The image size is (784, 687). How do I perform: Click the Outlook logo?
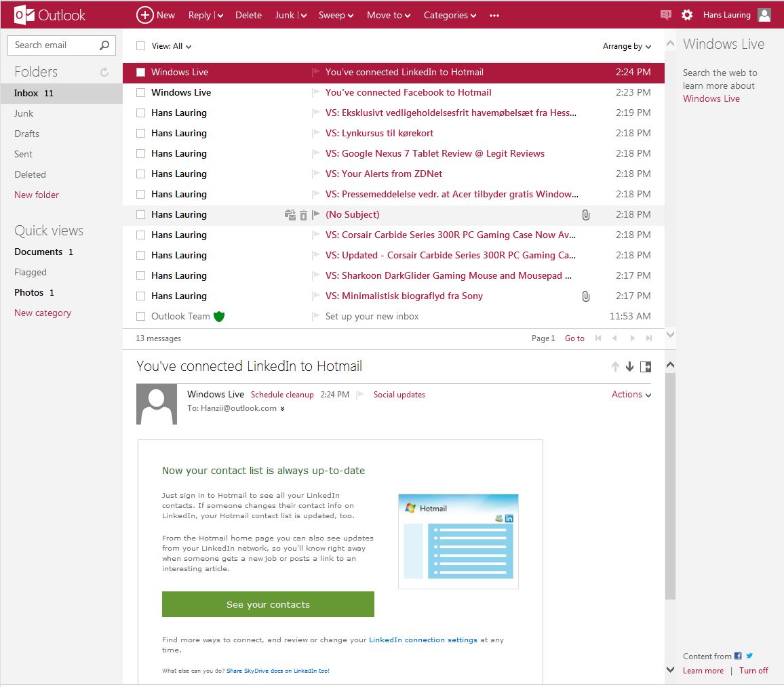(50, 15)
